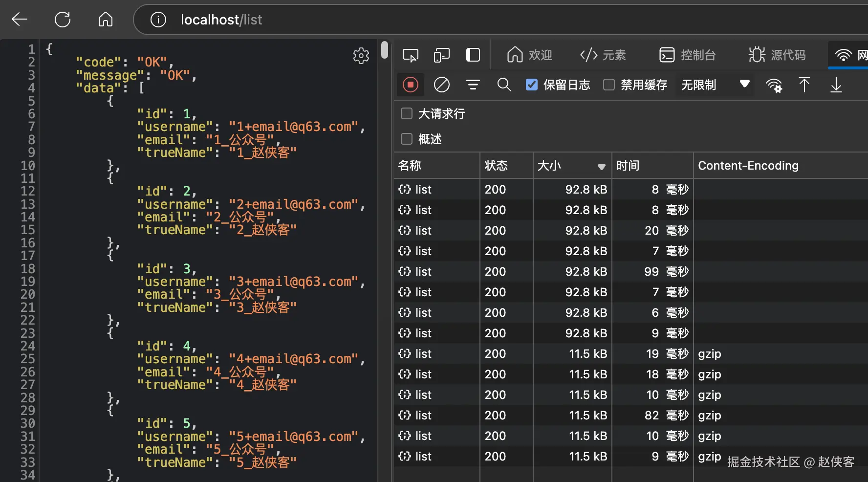Open the browser home page
Image resolution: width=868 pixels, height=482 pixels.
pos(106,20)
